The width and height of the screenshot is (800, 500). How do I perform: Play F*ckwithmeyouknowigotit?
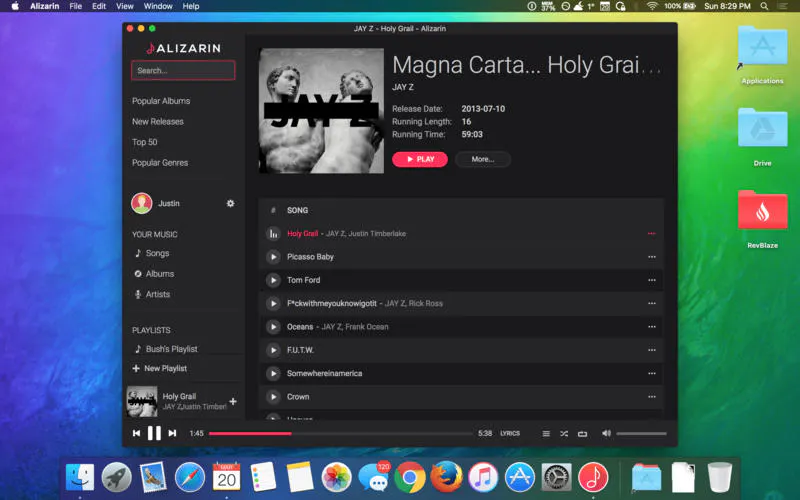click(x=273, y=304)
